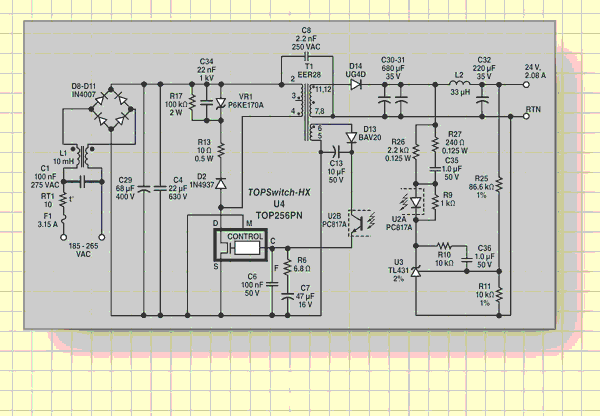Click the U2B PC817A label
This screenshot has width=600, height=416.
point(334,220)
